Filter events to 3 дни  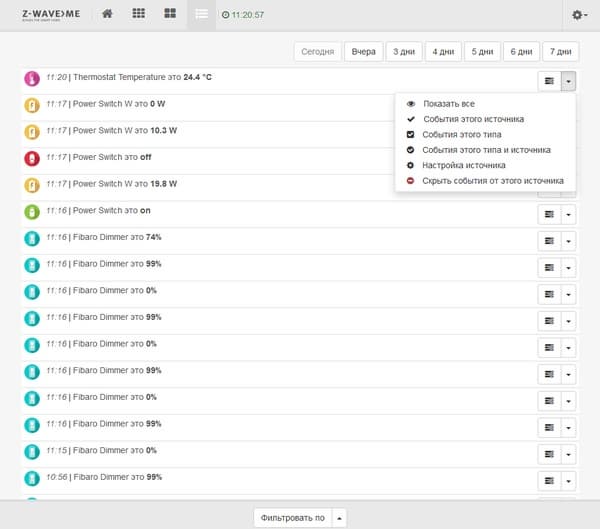coord(404,51)
